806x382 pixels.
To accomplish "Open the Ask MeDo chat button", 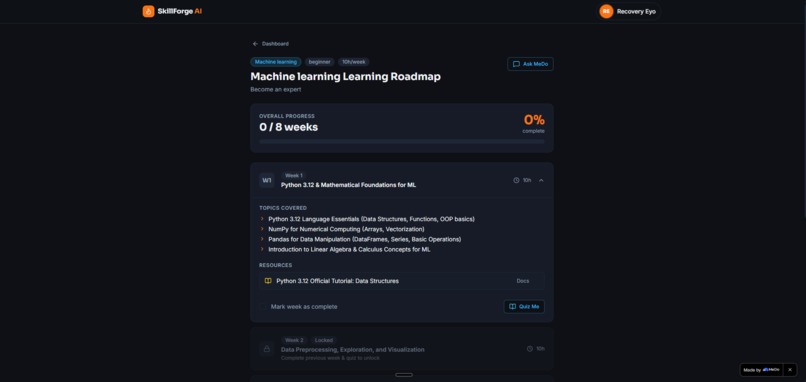I will point(530,64).
